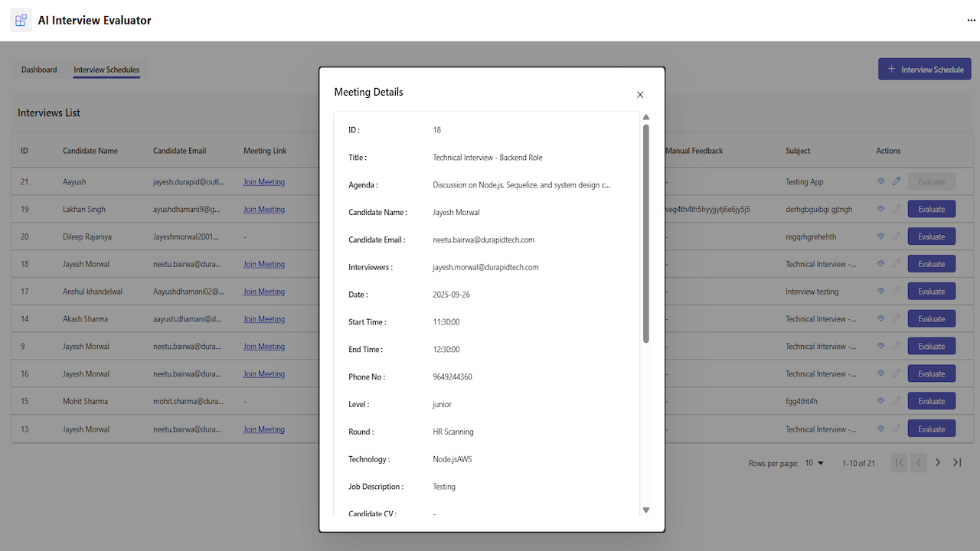The image size is (980, 551).
Task: View eye icon for Anshul khandelwal row
Action: (x=880, y=292)
